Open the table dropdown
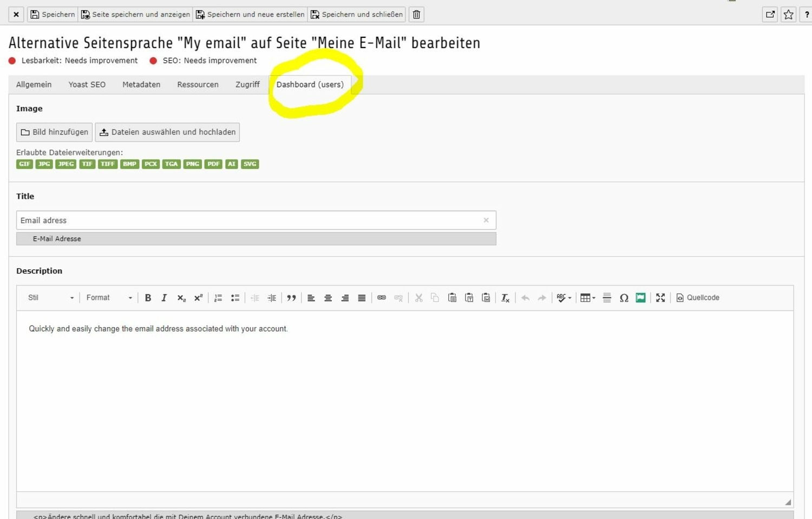 pyautogui.click(x=587, y=298)
